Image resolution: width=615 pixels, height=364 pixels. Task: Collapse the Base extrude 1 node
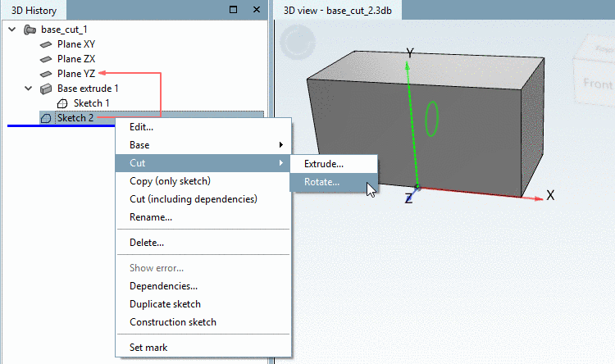point(28,89)
